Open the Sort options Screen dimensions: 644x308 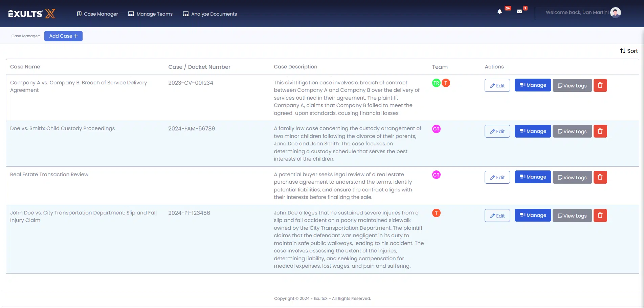point(629,51)
